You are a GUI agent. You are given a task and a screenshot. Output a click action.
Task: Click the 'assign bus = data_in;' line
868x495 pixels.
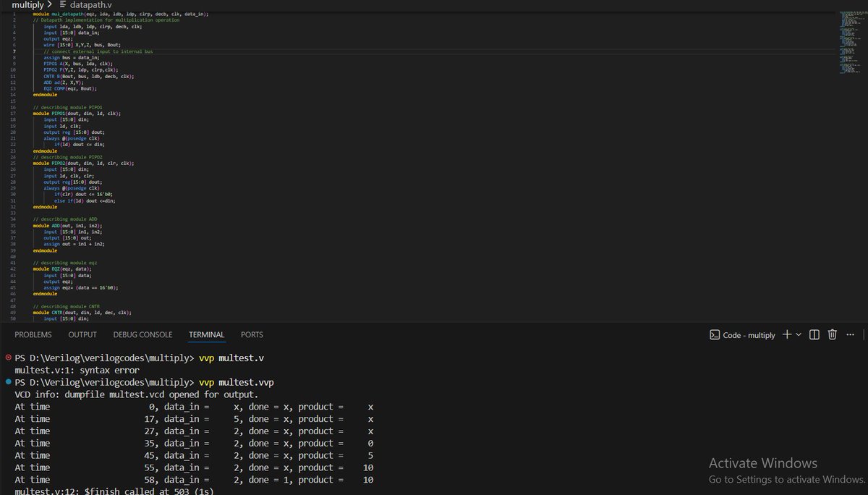pos(70,58)
